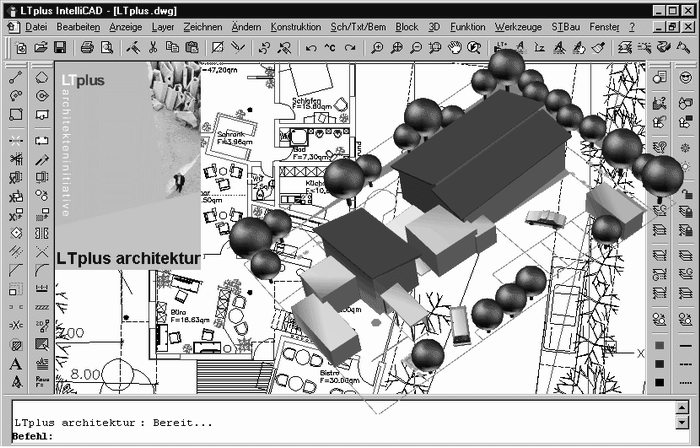
Task: Open the Sch/Txt/Bem menu
Action: click(358, 27)
